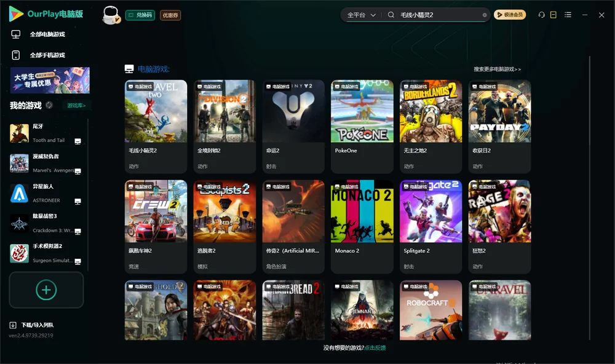Open 全部手机游戏 section
The image size is (615, 364).
click(x=48, y=55)
